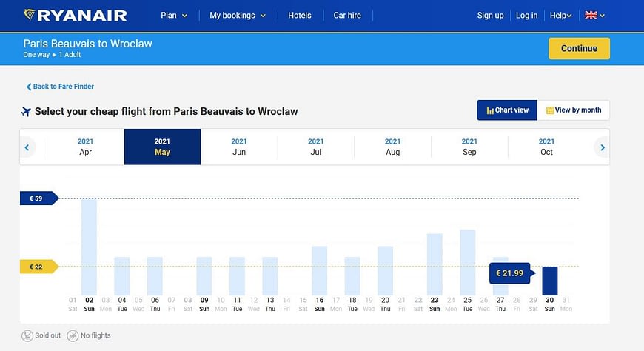The image size is (644, 351).
Task: Show later months with right arrow
Action: [x=602, y=147]
